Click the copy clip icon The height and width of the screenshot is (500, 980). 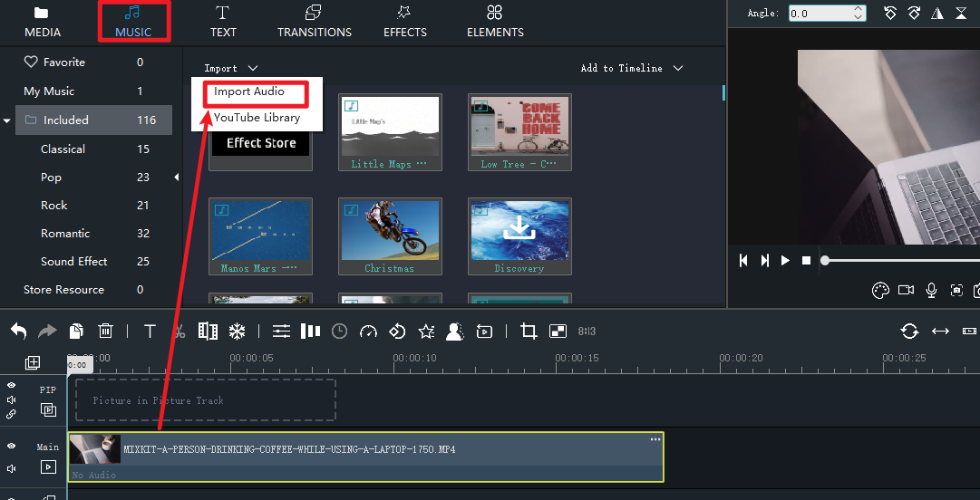[76, 331]
